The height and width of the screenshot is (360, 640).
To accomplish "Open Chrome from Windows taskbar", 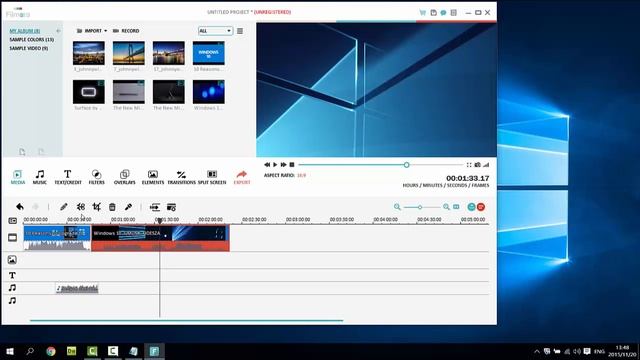I will point(51,351).
